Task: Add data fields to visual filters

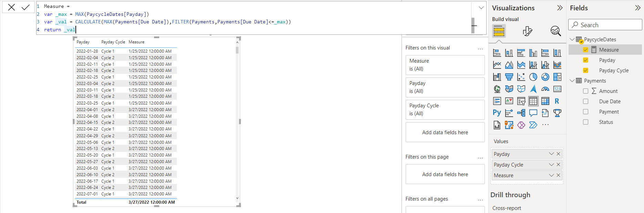Action: 445,132
